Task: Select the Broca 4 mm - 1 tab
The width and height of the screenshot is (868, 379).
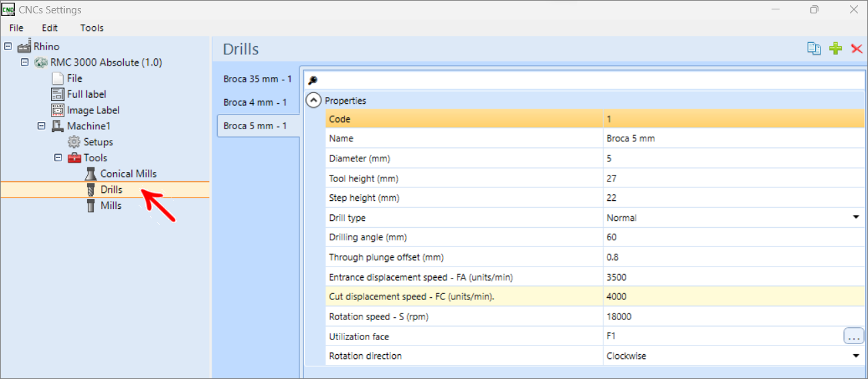Action: [x=255, y=102]
